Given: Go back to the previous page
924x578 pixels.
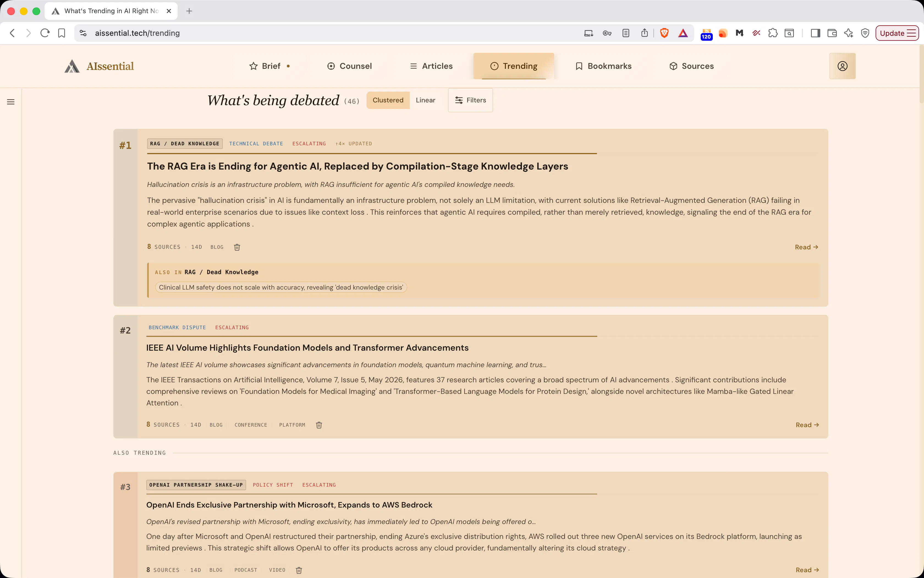Looking at the screenshot, I should [12, 33].
